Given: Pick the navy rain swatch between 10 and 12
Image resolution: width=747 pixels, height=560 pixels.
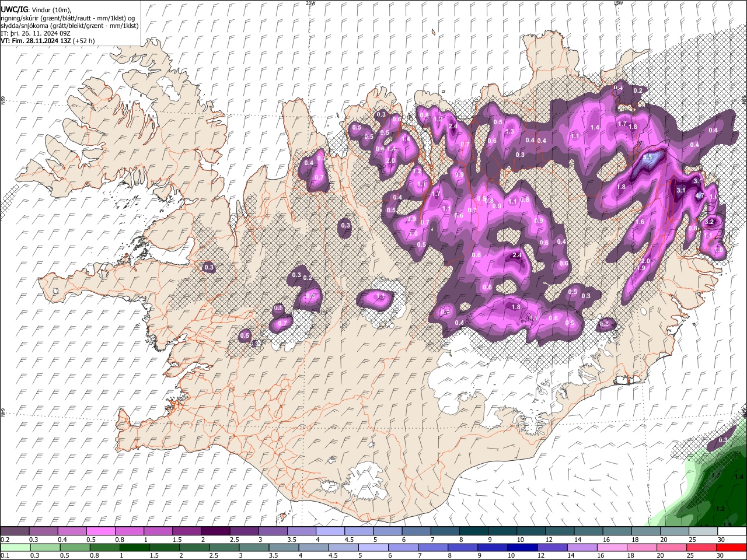Looking at the screenshot, I should [x=523, y=548].
